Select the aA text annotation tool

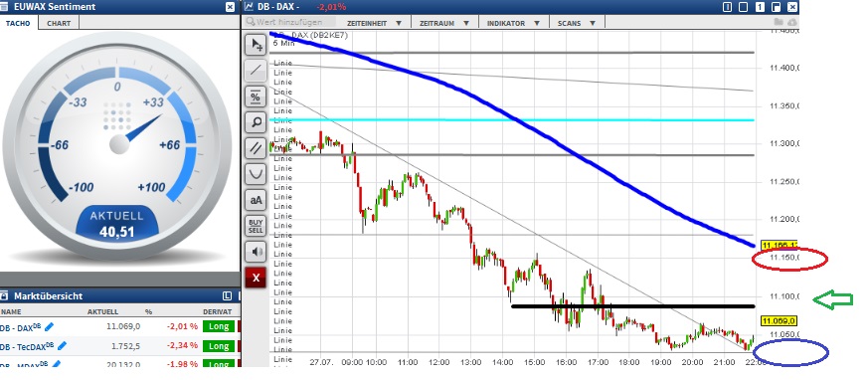click(256, 200)
